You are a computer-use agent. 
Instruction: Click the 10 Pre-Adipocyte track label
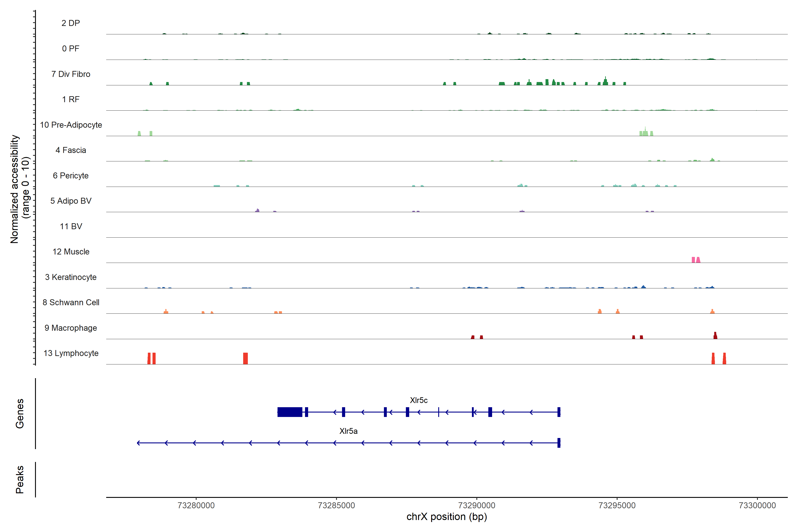(x=71, y=125)
